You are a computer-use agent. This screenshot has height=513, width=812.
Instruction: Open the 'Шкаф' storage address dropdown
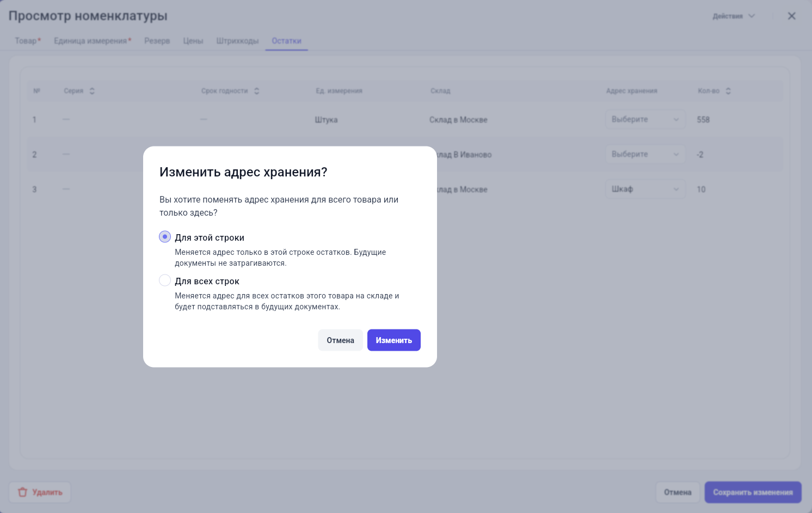(x=645, y=190)
